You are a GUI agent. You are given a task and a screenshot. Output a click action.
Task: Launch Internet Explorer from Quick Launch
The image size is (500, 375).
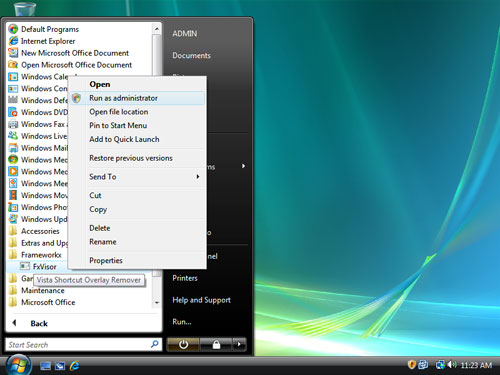click(74, 366)
